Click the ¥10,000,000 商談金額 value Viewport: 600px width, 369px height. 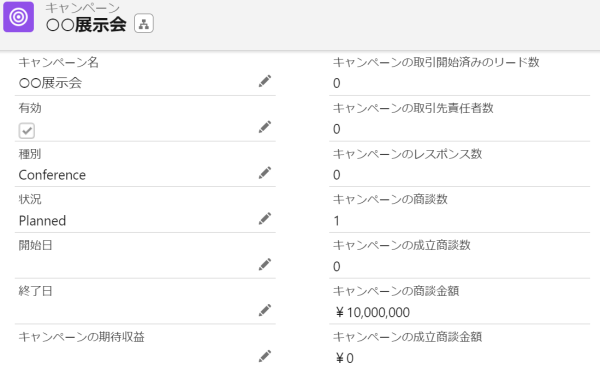click(x=373, y=312)
